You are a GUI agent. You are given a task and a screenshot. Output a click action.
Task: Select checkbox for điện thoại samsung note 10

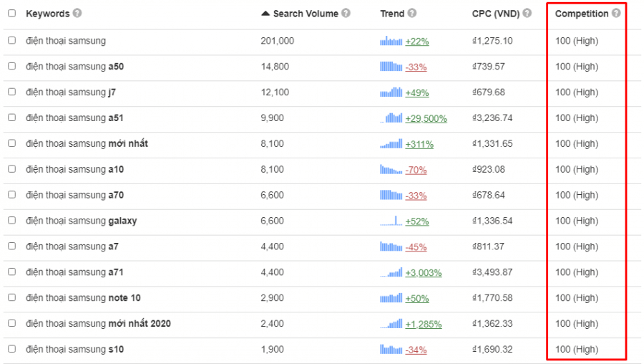pos(11,297)
